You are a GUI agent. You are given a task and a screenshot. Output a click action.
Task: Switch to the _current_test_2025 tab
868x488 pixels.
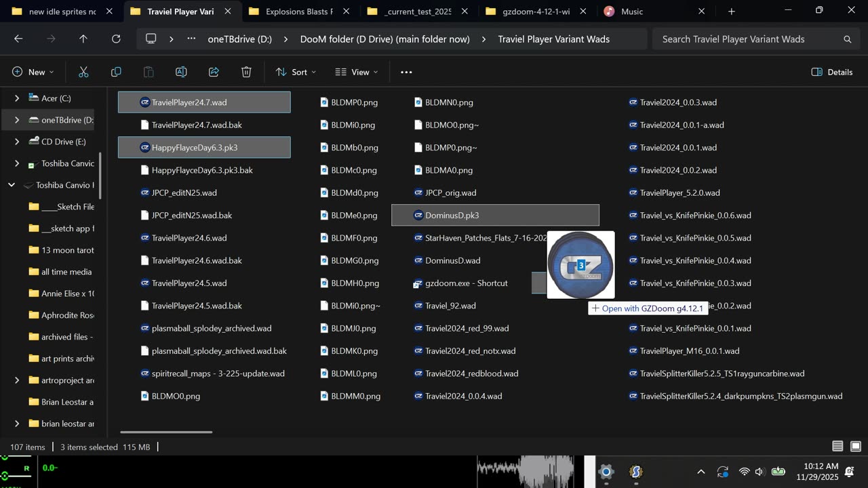pyautogui.click(x=418, y=12)
